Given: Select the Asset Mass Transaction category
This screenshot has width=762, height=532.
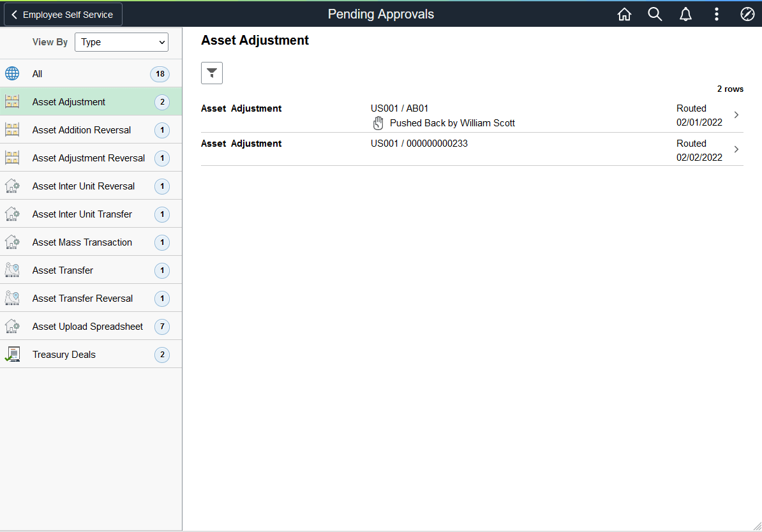Looking at the screenshot, I should pos(82,242).
